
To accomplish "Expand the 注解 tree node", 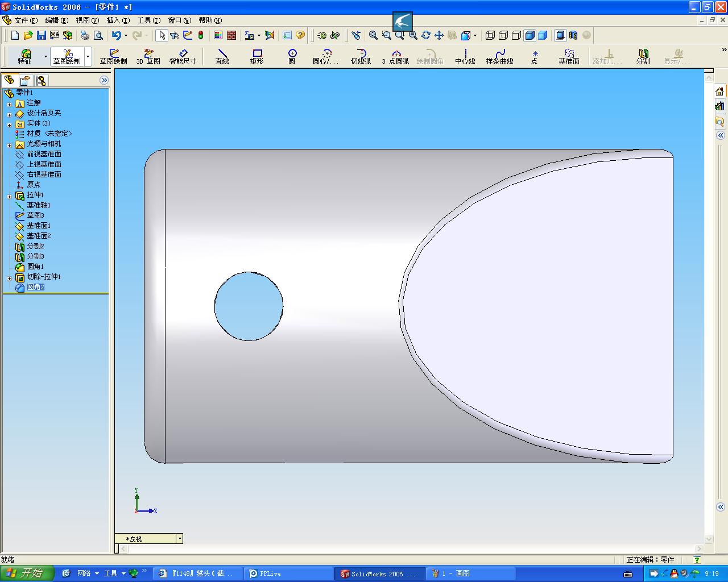I will (9, 105).
